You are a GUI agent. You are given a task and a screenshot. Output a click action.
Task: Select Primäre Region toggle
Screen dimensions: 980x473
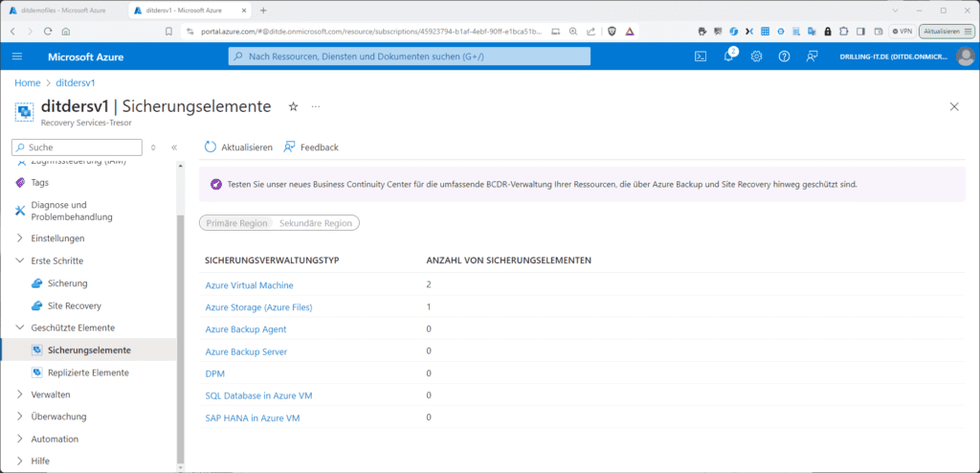pyautogui.click(x=237, y=223)
